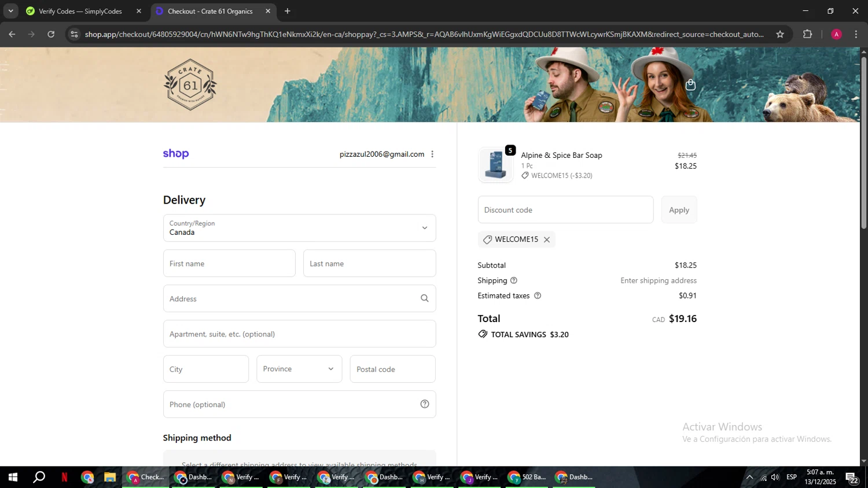Open the Estimated taxes help icon
868x488 pixels.
click(538, 295)
